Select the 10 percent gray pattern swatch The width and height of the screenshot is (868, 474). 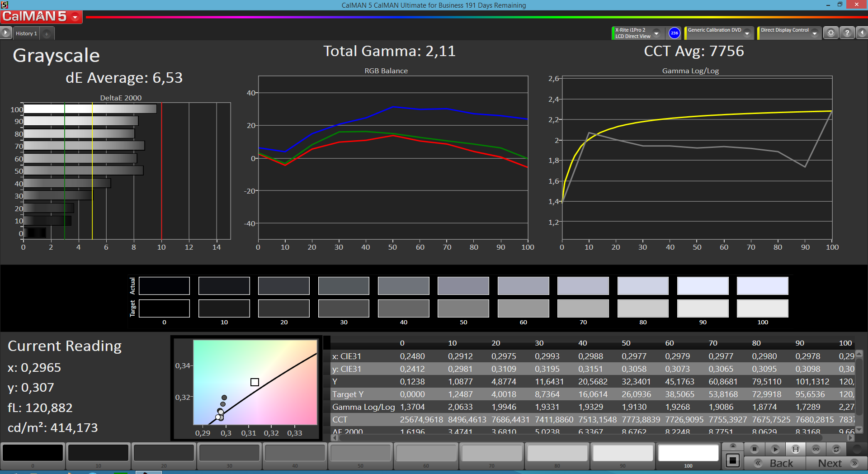[x=98, y=453]
